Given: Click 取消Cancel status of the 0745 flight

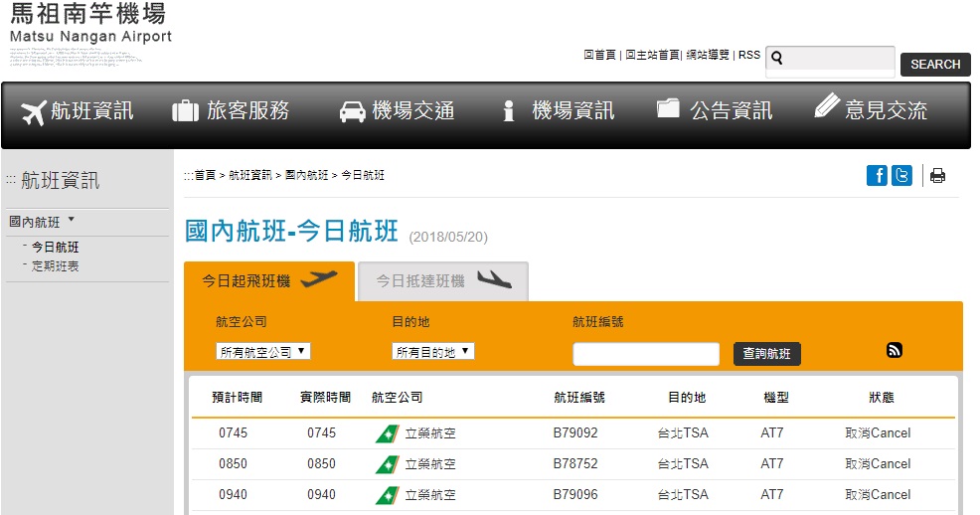Looking at the screenshot, I should [x=878, y=433].
